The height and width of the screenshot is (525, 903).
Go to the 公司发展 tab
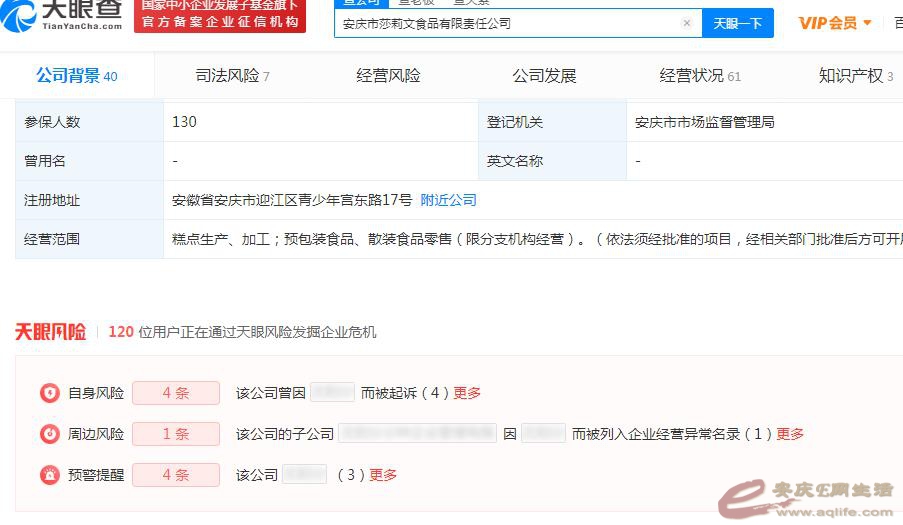coord(544,76)
